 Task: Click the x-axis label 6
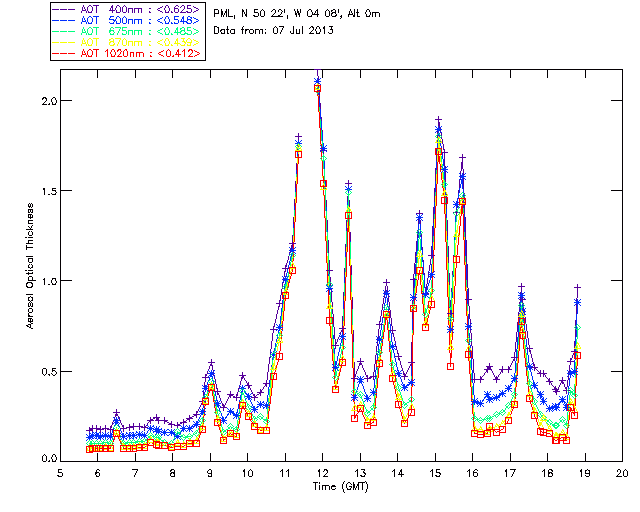click(x=98, y=473)
